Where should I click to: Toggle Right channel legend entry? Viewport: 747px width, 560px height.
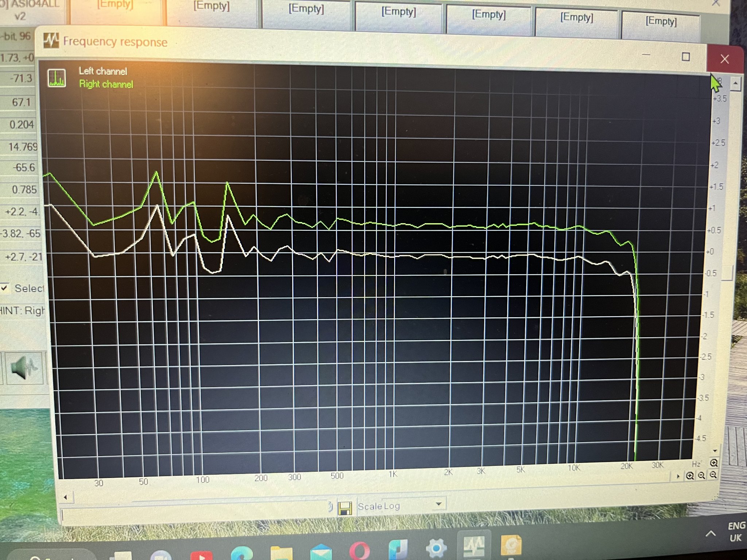coord(106,84)
